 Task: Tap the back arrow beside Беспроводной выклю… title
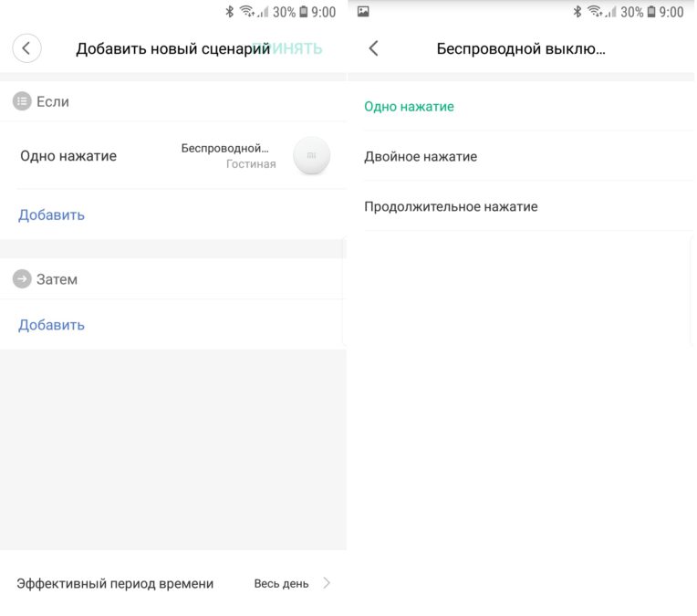click(x=373, y=48)
